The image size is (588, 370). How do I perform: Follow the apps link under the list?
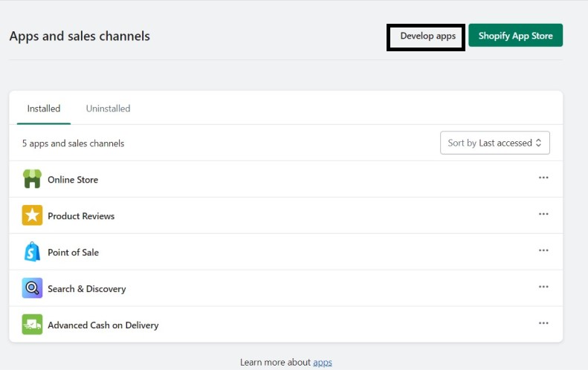[x=323, y=363]
